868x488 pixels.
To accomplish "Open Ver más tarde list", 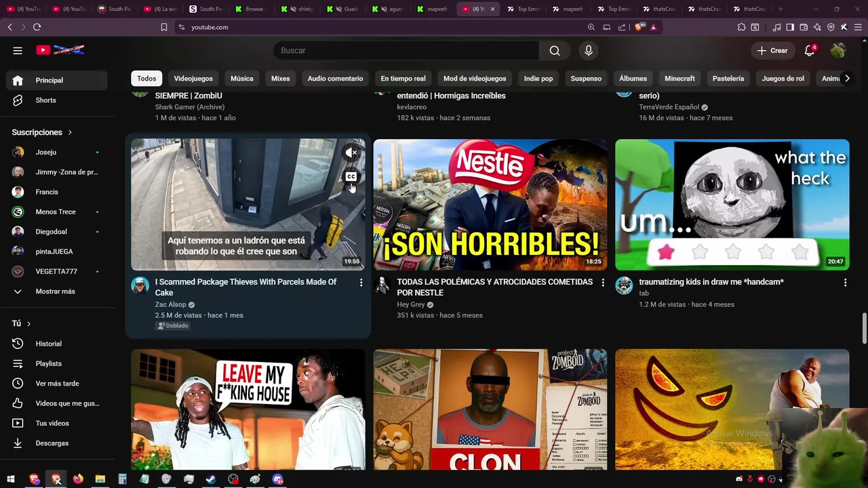I will (x=57, y=384).
